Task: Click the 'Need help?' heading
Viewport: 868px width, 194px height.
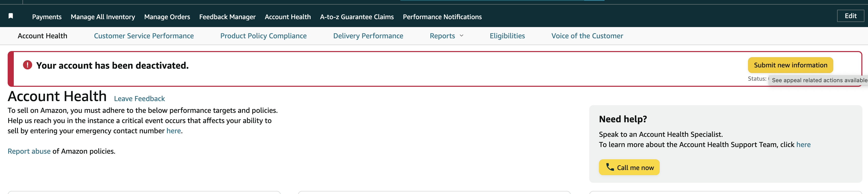Action: pyautogui.click(x=623, y=119)
